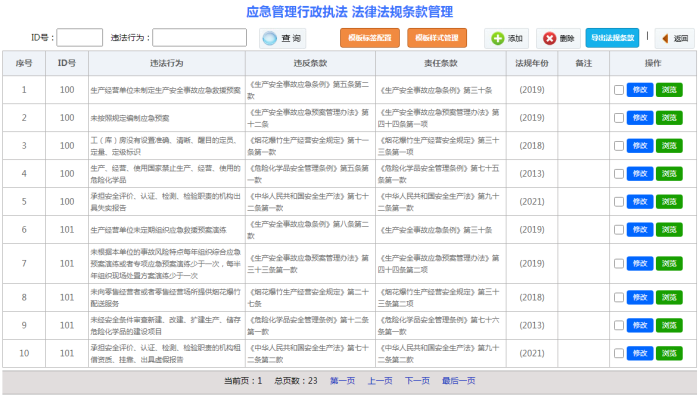Tick checkbox in row 7

point(619,263)
